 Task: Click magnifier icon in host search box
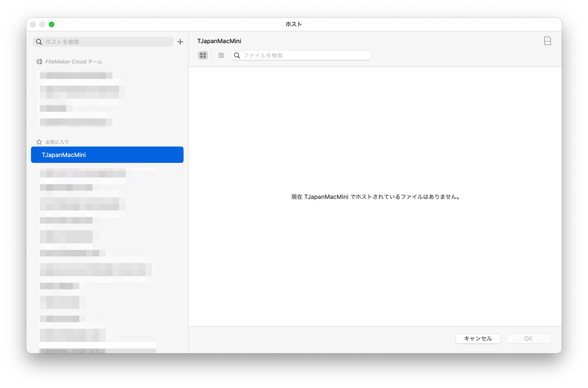[x=39, y=42]
